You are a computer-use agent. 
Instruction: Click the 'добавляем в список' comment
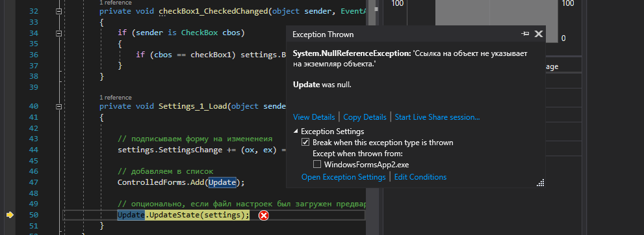click(x=166, y=171)
